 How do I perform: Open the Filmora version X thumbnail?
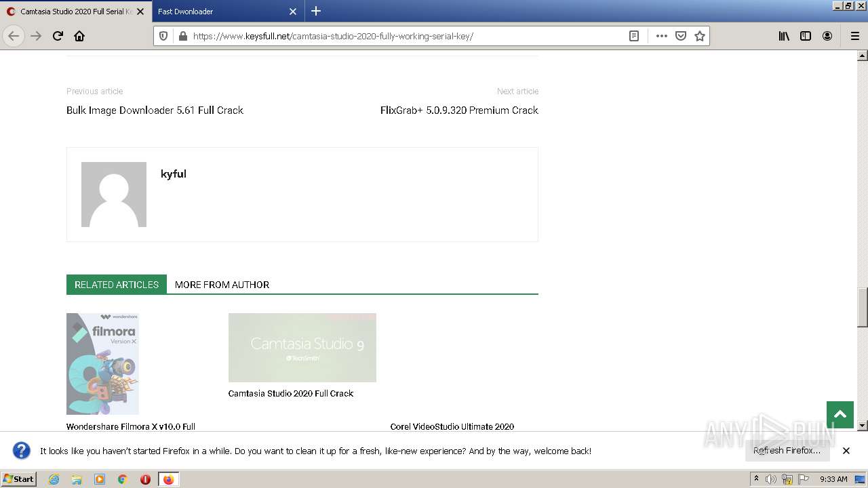102,364
